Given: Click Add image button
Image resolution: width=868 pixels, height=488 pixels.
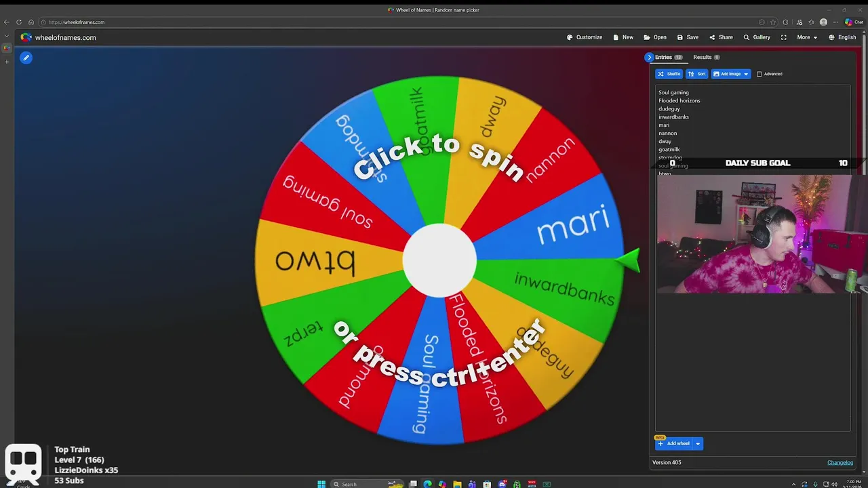Looking at the screenshot, I should [726, 74].
